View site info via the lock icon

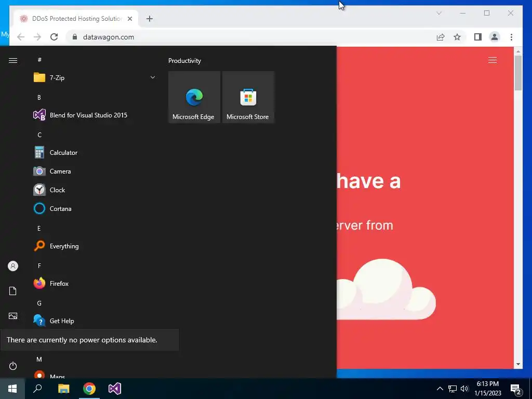pos(75,37)
